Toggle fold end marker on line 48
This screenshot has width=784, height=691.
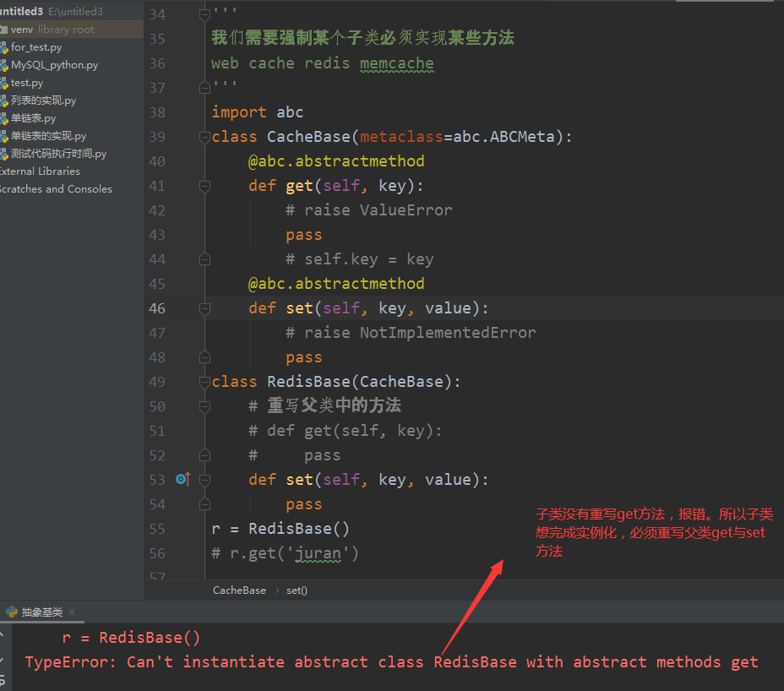[204, 357]
